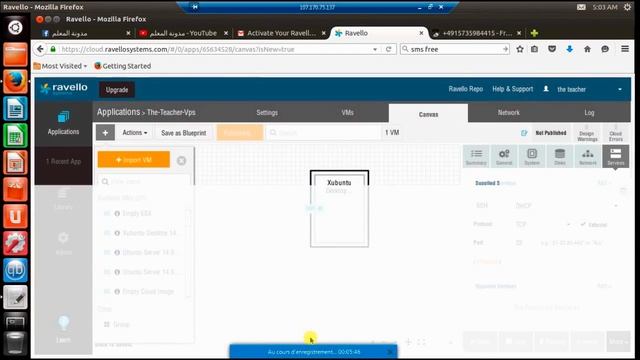The width and height of the screenshot is (640, 360).
Task: Toggle the External checkbox
Action: [x=583, y=224]
